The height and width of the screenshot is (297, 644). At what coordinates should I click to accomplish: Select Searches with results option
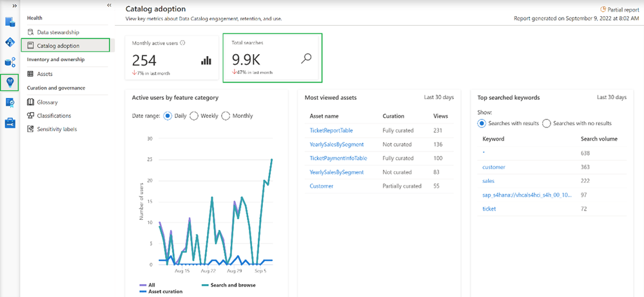click(482, 124)
